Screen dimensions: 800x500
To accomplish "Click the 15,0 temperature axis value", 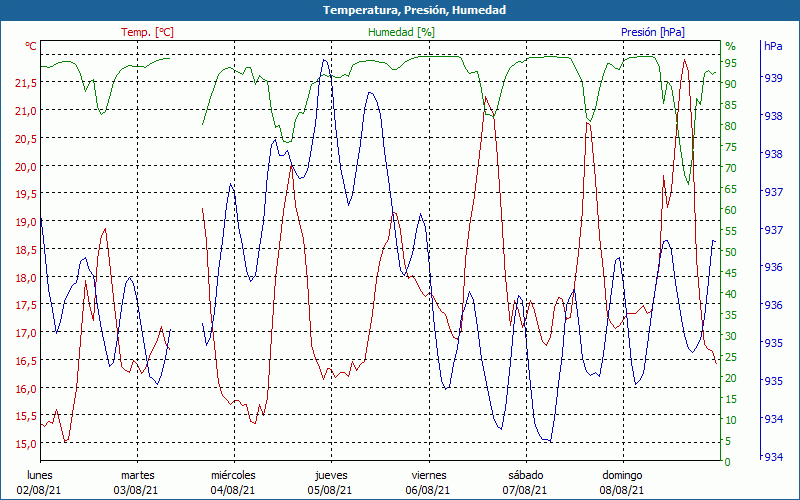I will pos(26,444).
